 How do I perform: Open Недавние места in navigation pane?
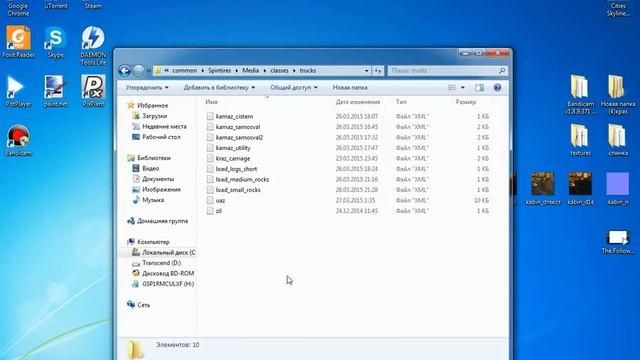[164, 127]
